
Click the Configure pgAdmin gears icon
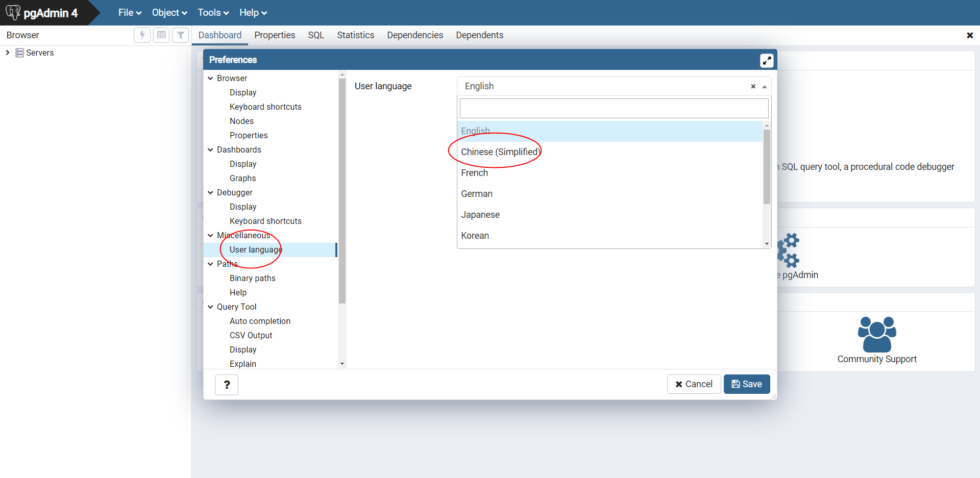pos(788,250)
